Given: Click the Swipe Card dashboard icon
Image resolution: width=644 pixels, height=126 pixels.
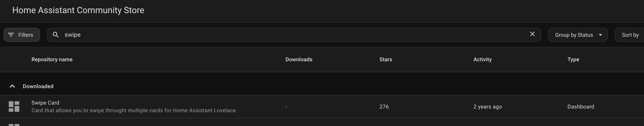Looking at the screenshot, I should [x=14, y=107].
